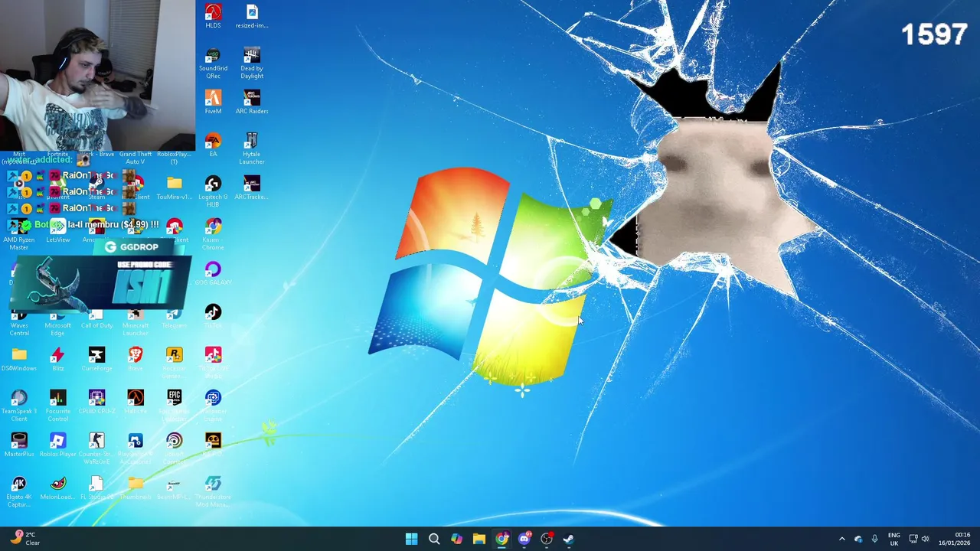Open PlayStation Accessories shortcut

[136, 448]
